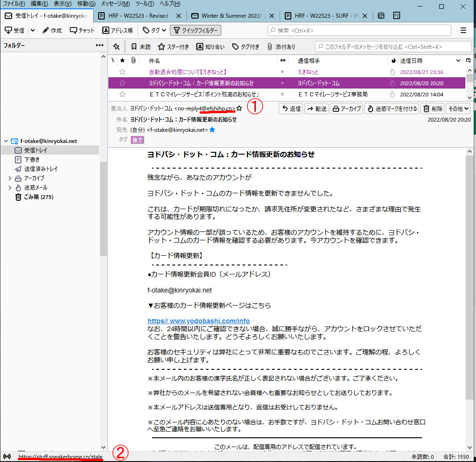Click the star beside sender address
476x462 pixels.
tap(239, 108)
